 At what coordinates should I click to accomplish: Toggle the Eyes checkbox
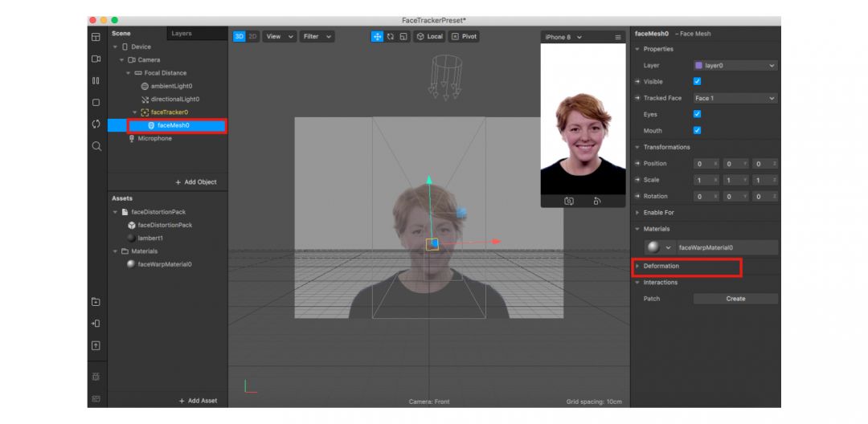tap(697, 114)
